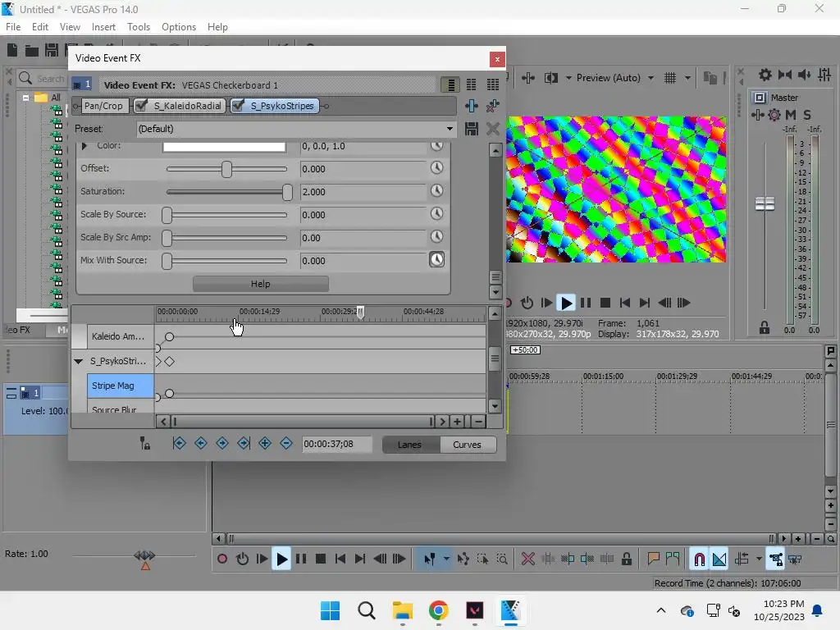Open the Edit menu
The image size is (840, 630).
(x=40, y=27)
